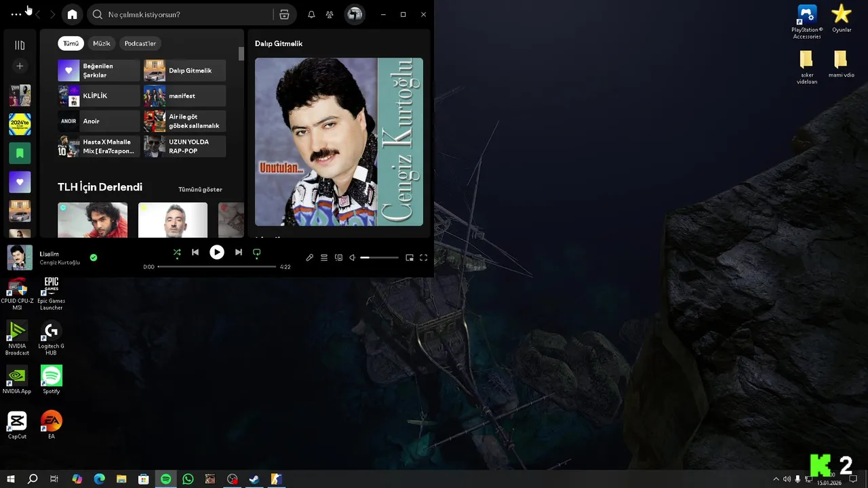Click the Cengiz Kurtoğlu album cover art
Screen dimensions: 868x488
tap(339, 142)
